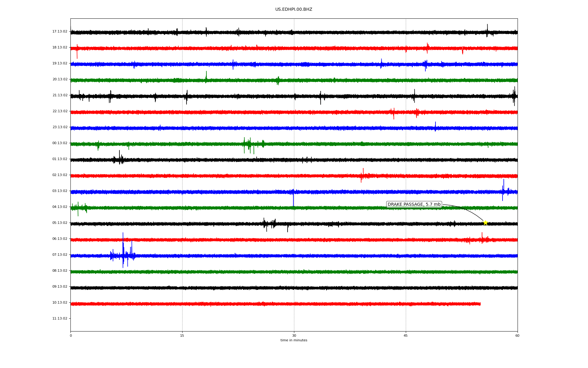Click the 17:13:02 time label
This screenshot has width=588, height=368.
coord(60,31)
